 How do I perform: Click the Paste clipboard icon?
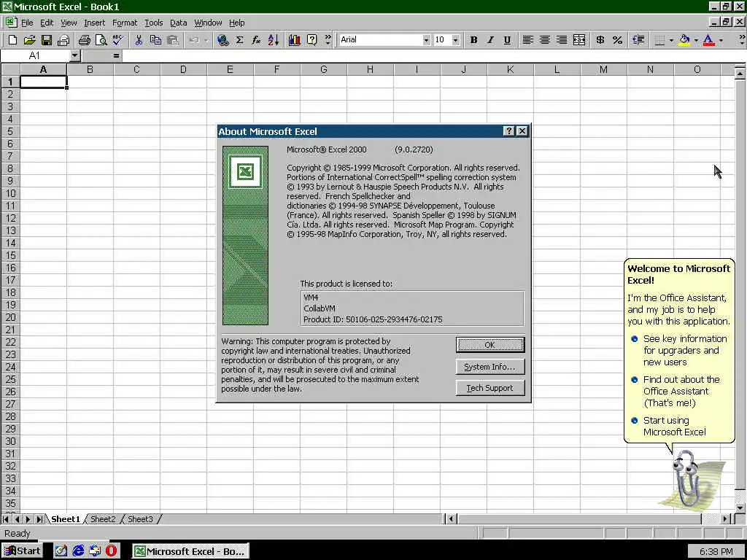tap(172, 40)
